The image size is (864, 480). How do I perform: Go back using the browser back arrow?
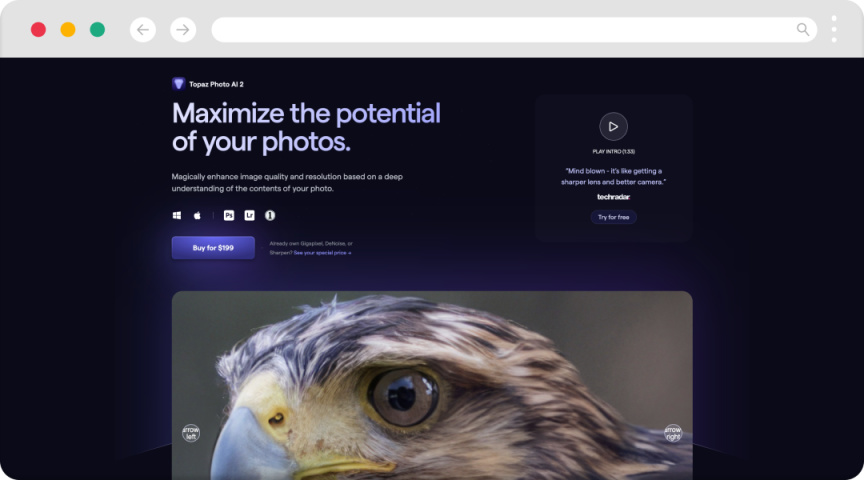click(x=143, y=30)
